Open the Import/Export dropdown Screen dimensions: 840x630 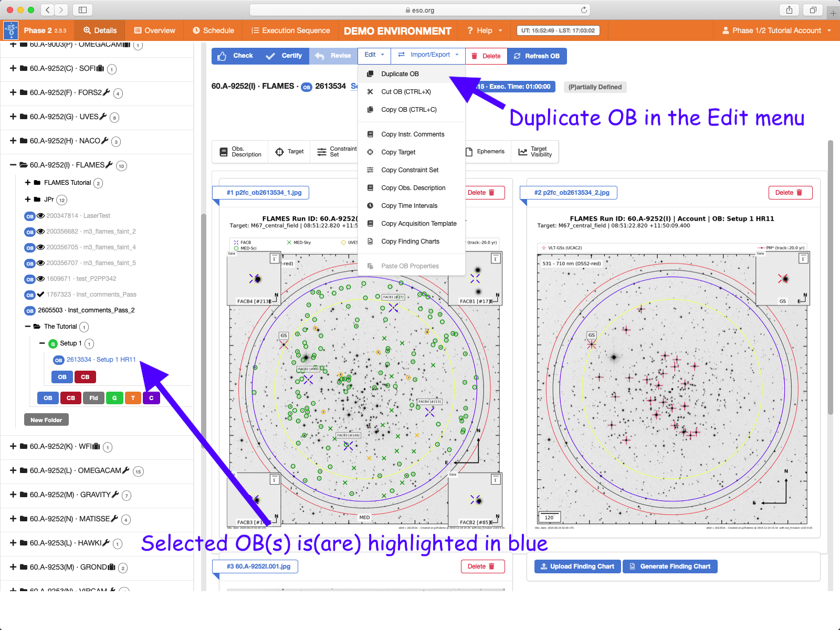pos(429,55)
